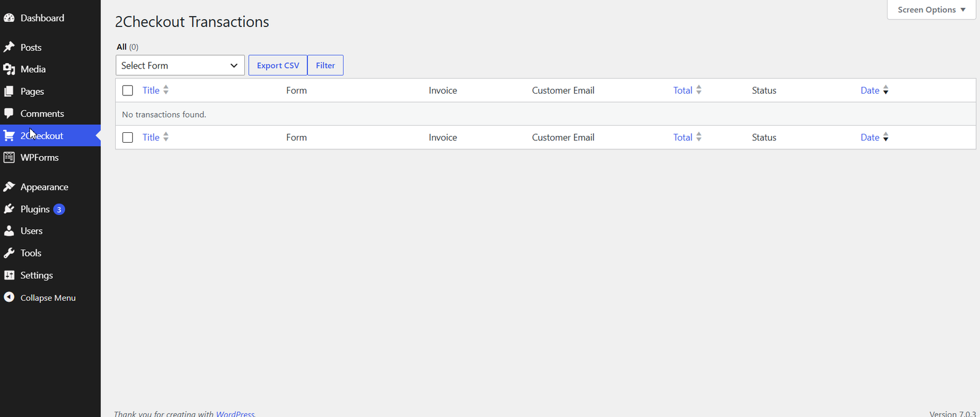The width and height of the screenshot is (980, 417).
Task: Click the top 'Customer Email' column header
Action: [x=563, y=90]
